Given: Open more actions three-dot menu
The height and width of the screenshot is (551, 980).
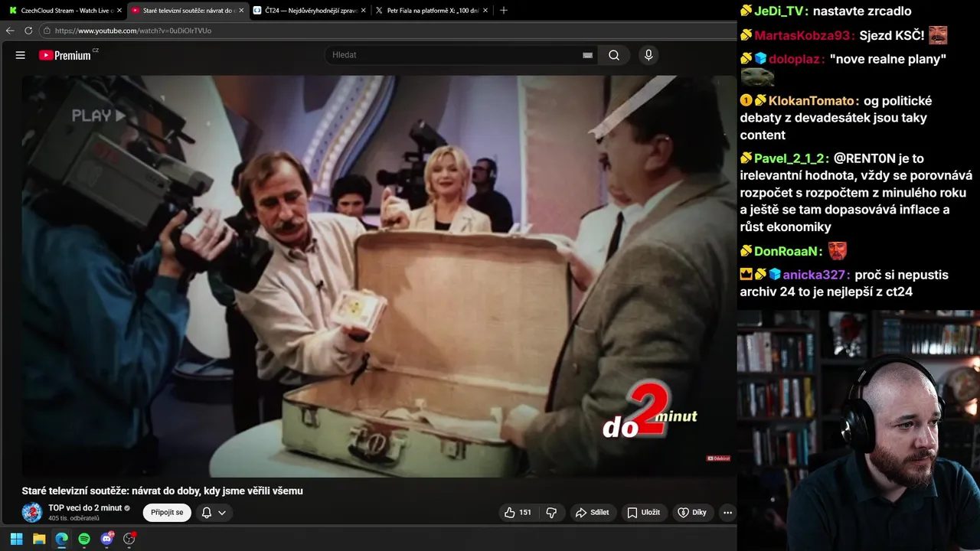Looking at the screenshot, I should pos(727,513).
